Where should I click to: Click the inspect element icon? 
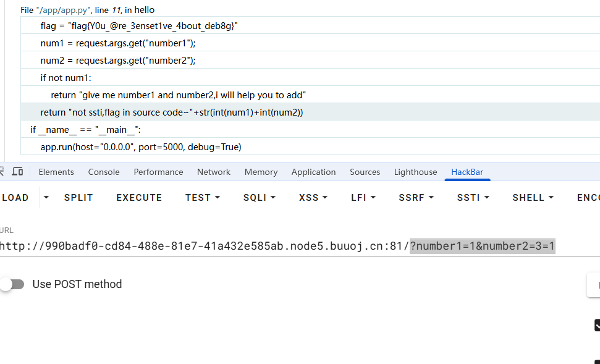1,171
